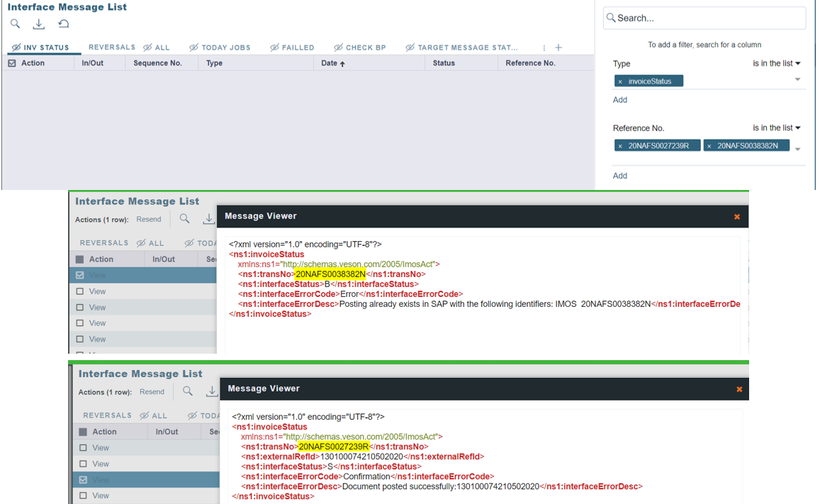Viewport: 820px width, 504px height.
Task: Toggle Action select-all checkbox in top list header
Action: [x=12, y=63]
